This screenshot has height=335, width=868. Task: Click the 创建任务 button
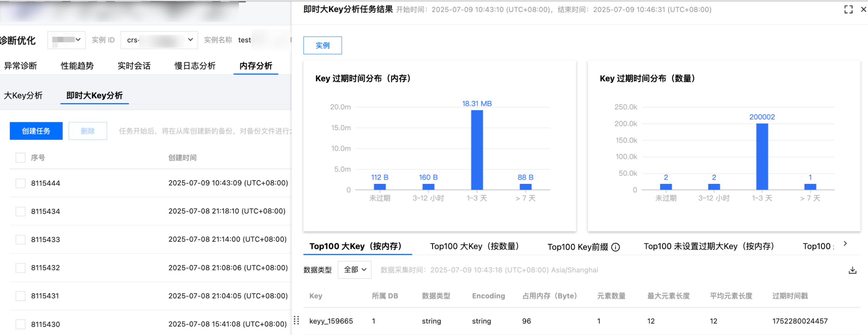tap(36, 131)
